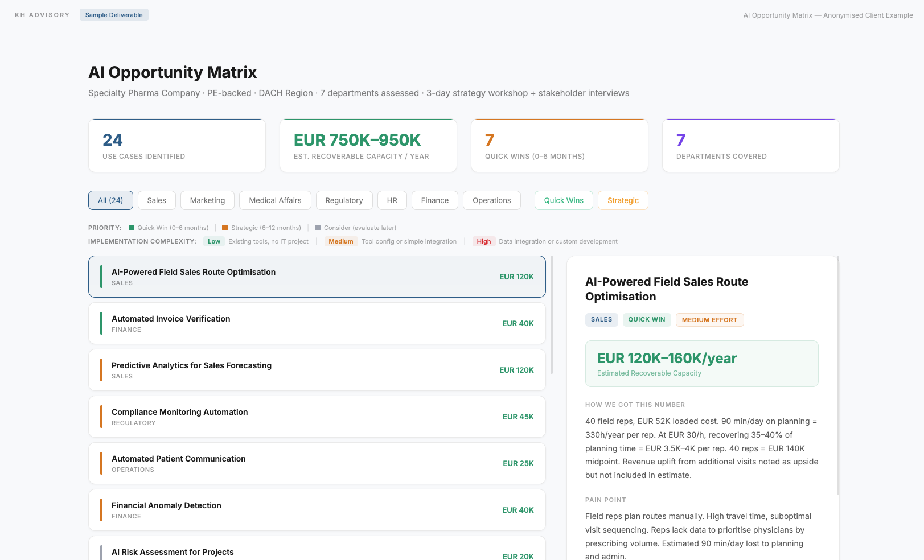Screen dimensions: 924x560
Task: Show Medical Affairs use cases
Action: [275, 200]
